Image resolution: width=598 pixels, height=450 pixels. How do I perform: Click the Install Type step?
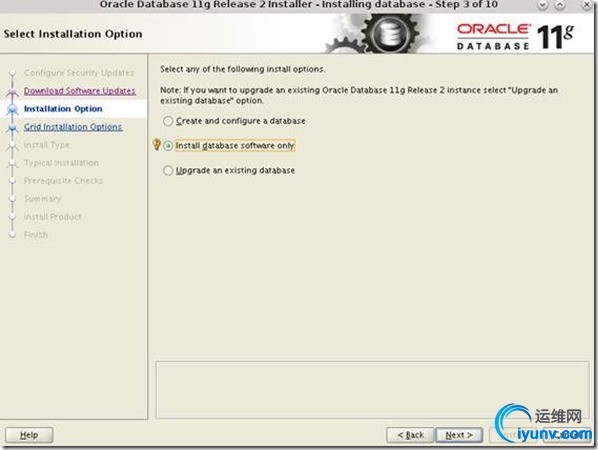coord(47,145)
